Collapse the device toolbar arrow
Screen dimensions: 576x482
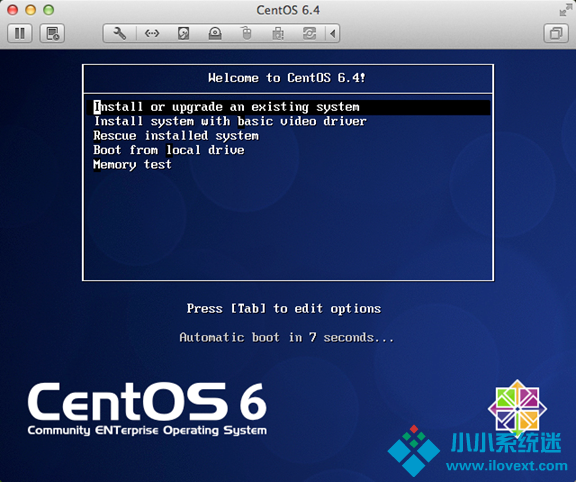pos(333,33)
